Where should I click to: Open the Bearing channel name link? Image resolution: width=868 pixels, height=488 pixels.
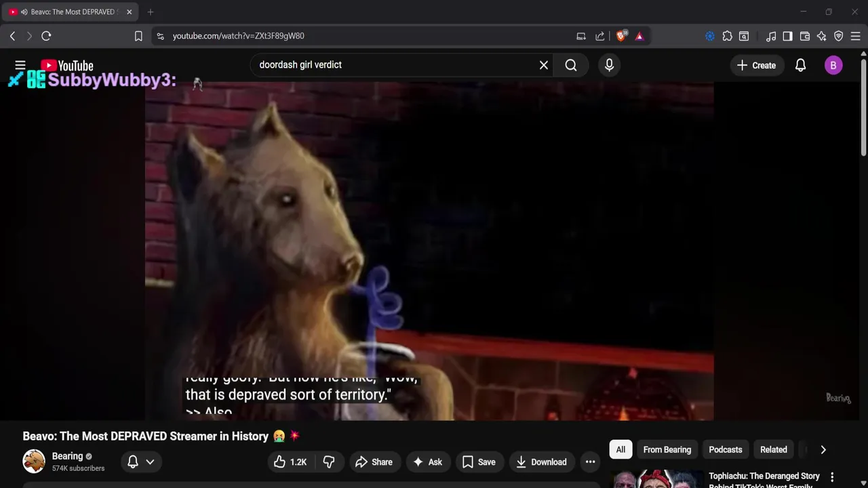67,456
